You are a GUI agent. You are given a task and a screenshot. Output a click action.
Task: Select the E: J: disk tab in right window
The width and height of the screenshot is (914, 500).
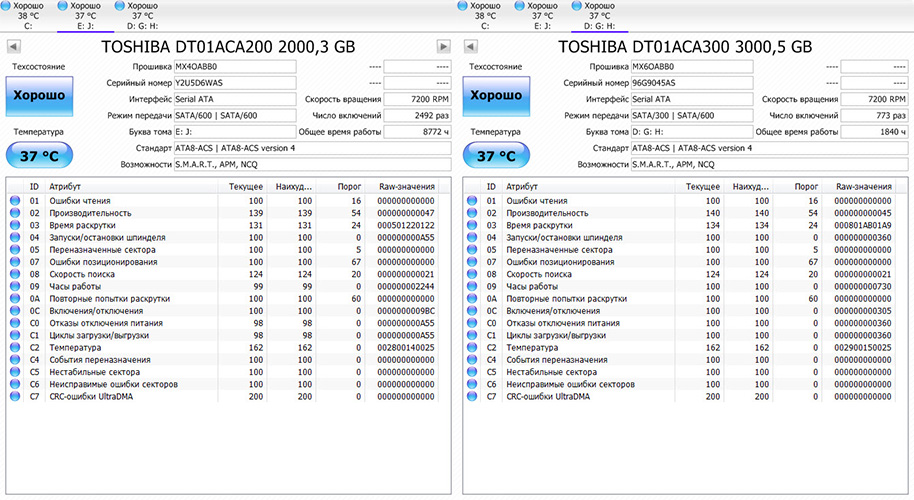point(542,16)
